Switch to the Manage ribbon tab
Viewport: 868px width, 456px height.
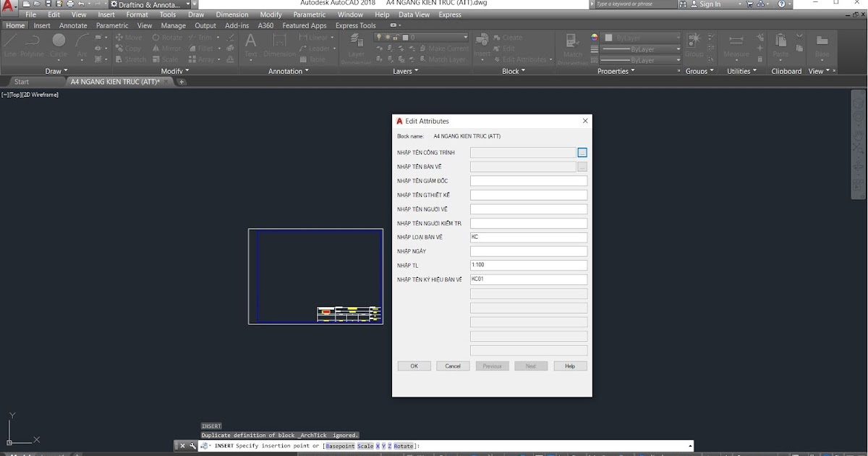click(174, 25)
